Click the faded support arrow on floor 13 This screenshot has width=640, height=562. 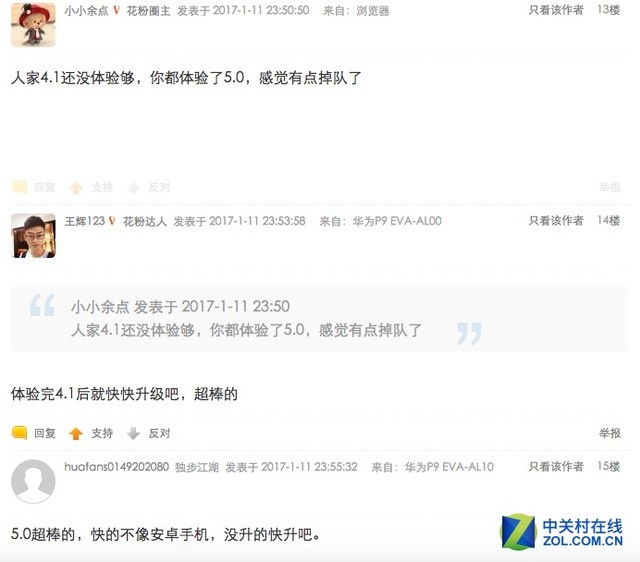[76, 187]
